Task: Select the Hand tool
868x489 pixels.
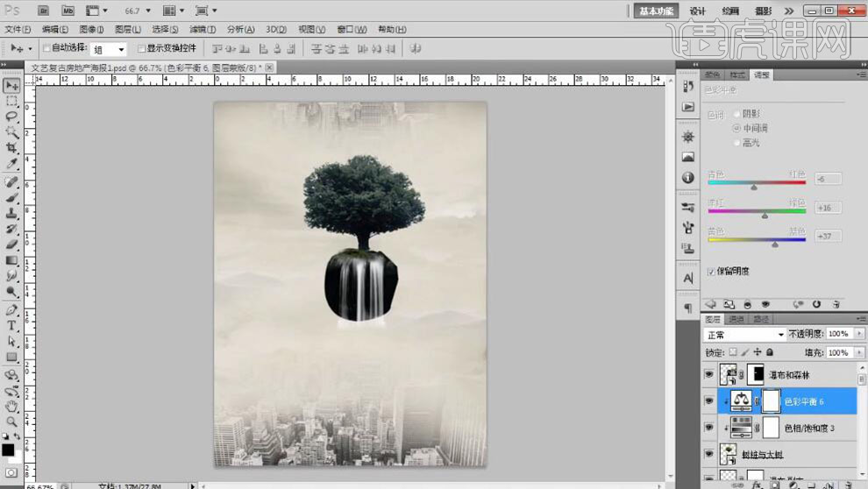Action: 11,407
